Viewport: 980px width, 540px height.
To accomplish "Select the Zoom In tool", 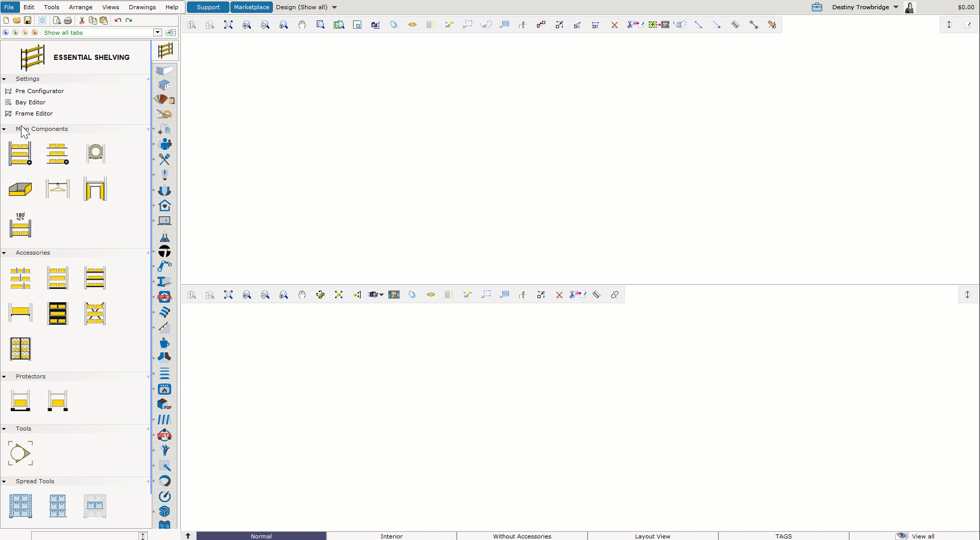I will [247, 24].
